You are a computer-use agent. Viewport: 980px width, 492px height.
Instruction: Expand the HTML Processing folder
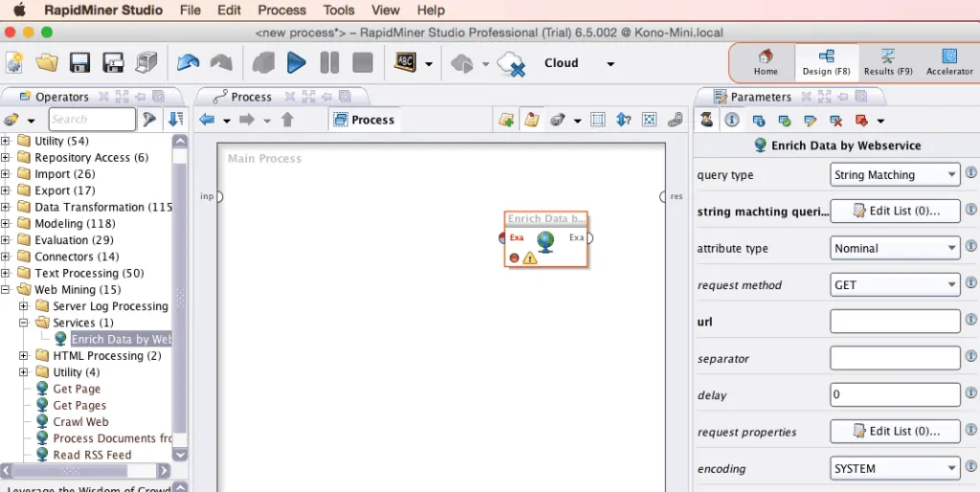[24, 356]
